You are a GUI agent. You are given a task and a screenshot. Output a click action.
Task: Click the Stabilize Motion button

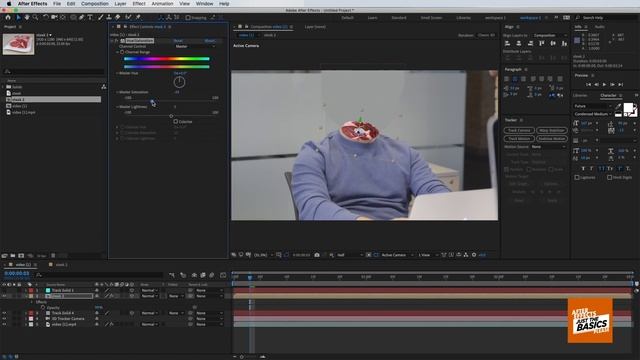click(551, 139)
